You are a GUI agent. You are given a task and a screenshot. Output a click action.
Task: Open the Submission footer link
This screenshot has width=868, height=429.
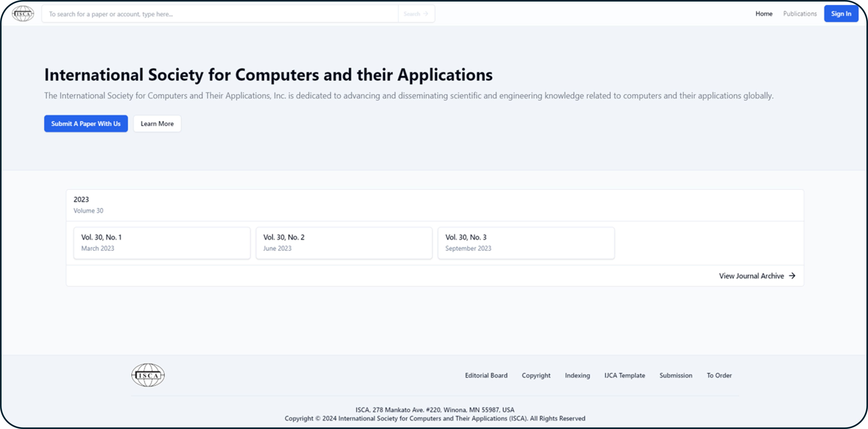[676, 376]
